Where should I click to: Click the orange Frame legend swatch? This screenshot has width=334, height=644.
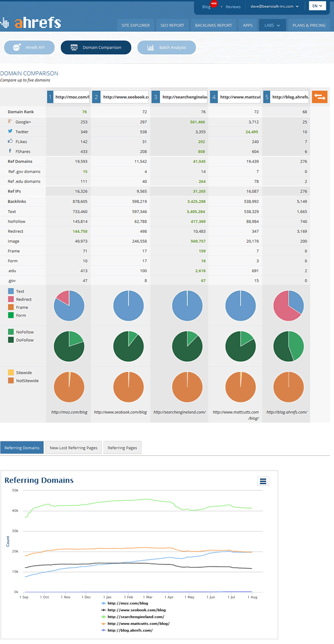point(11,307)
